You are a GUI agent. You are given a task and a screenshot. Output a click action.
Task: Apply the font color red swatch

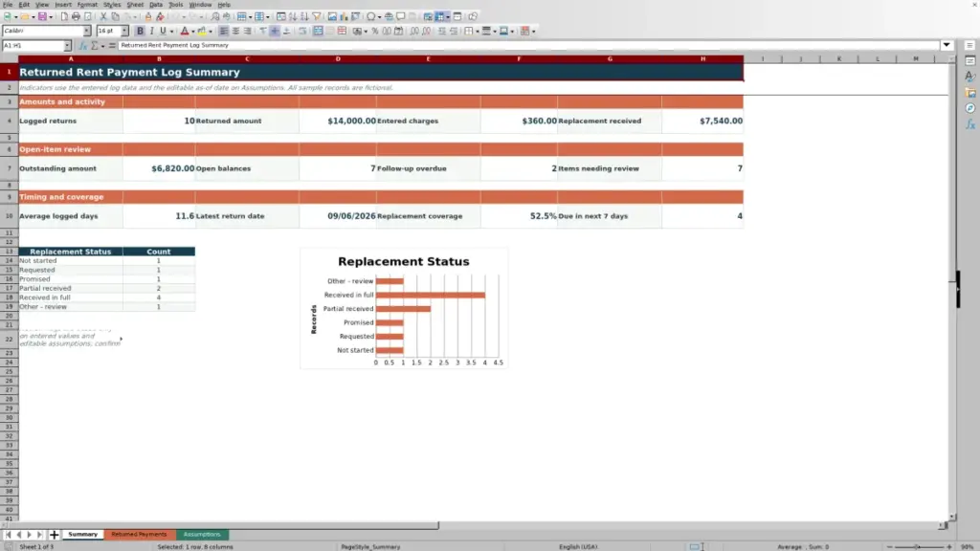[185, 31]
